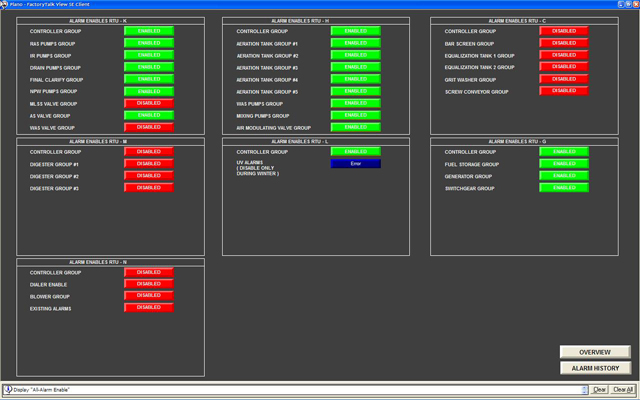
Task: Enable Dialer Enable in RTU-N
Action: (x=148, y=284)
